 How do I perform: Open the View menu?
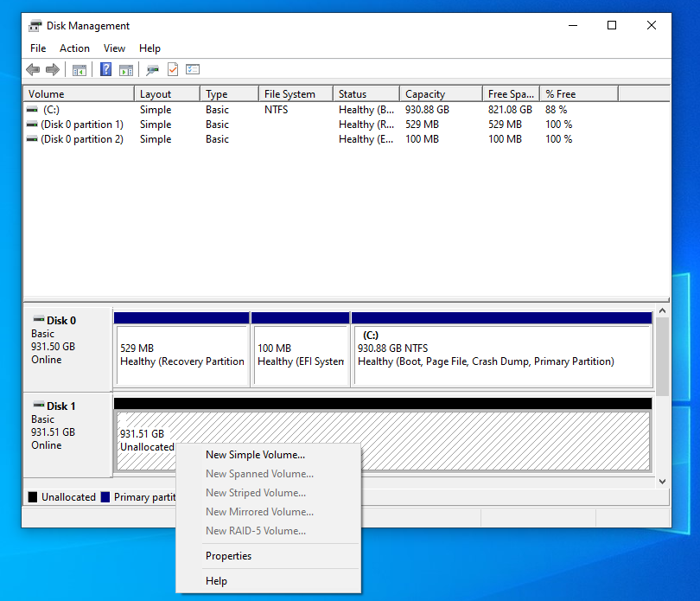click(x=114, y=48)
